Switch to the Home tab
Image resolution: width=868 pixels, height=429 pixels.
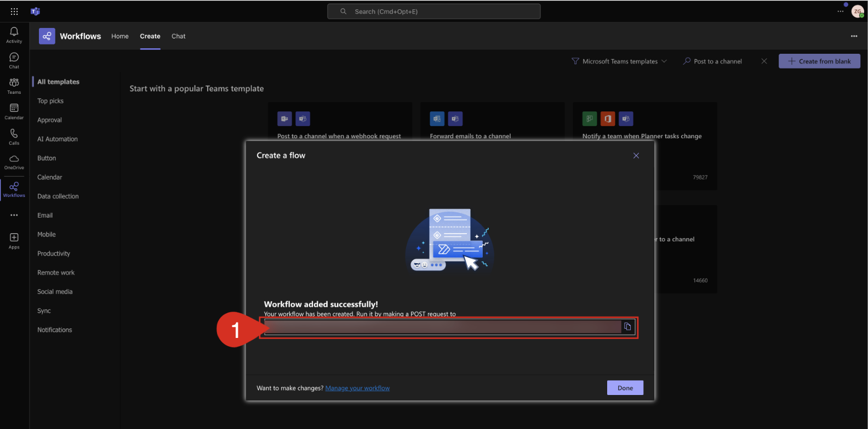tap(120, 36)
